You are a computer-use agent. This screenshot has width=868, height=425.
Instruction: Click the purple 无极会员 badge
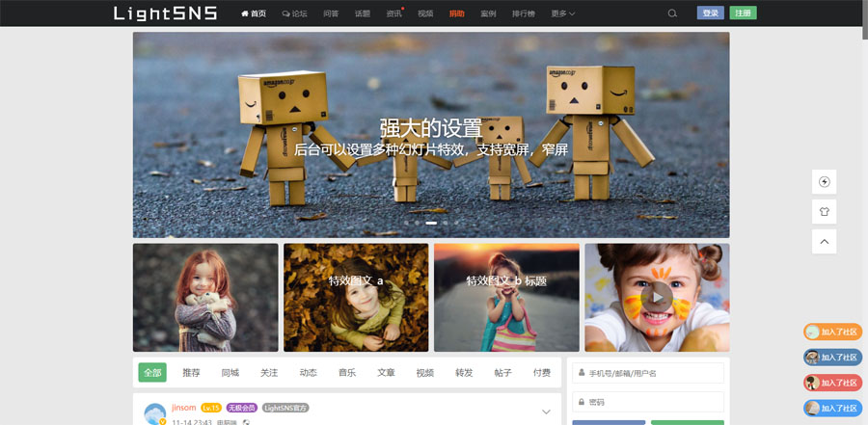(x=242, y=408)
